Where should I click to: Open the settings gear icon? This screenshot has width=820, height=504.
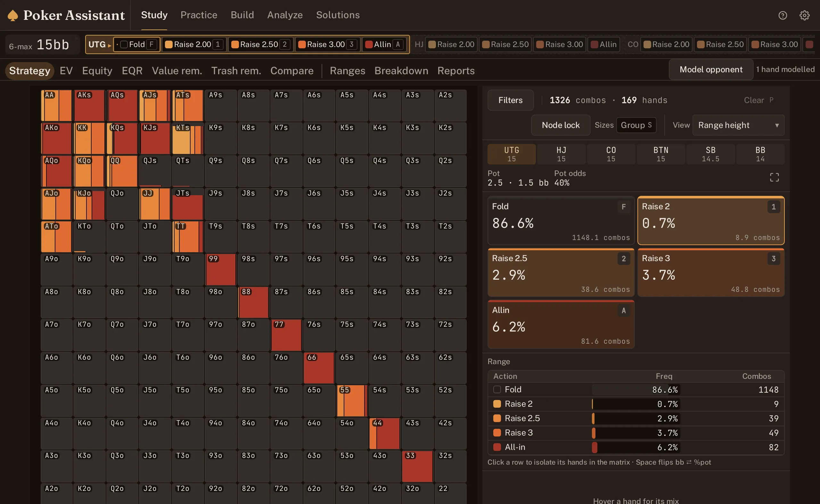(804, 15)
